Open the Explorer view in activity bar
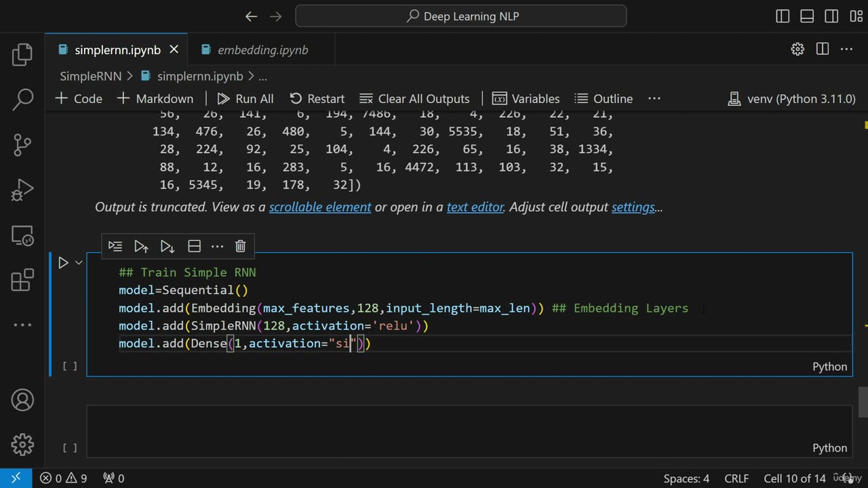 (22, 55)
